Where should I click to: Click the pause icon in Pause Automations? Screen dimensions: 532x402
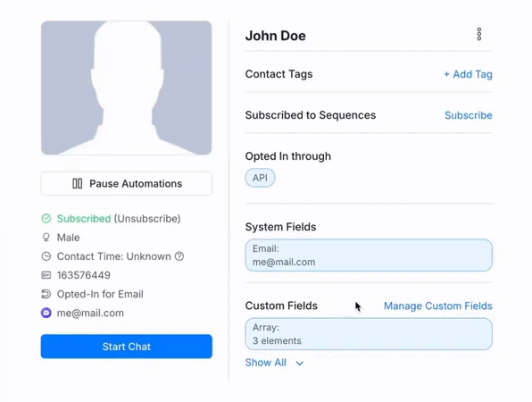pos(78,184)
